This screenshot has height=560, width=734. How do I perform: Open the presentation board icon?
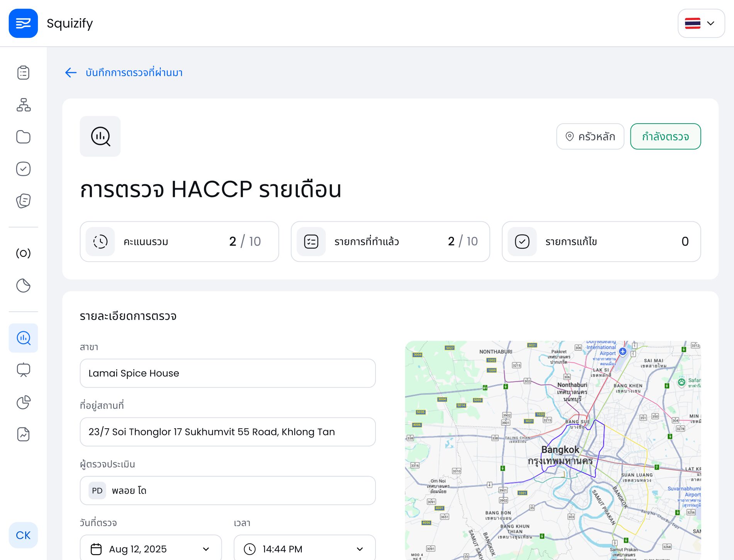tap(23, 370)
